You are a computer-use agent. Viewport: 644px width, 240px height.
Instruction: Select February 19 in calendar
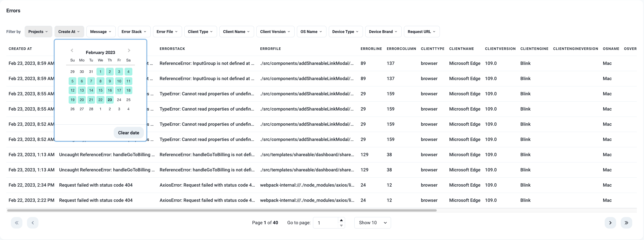(x=72, y=100)
